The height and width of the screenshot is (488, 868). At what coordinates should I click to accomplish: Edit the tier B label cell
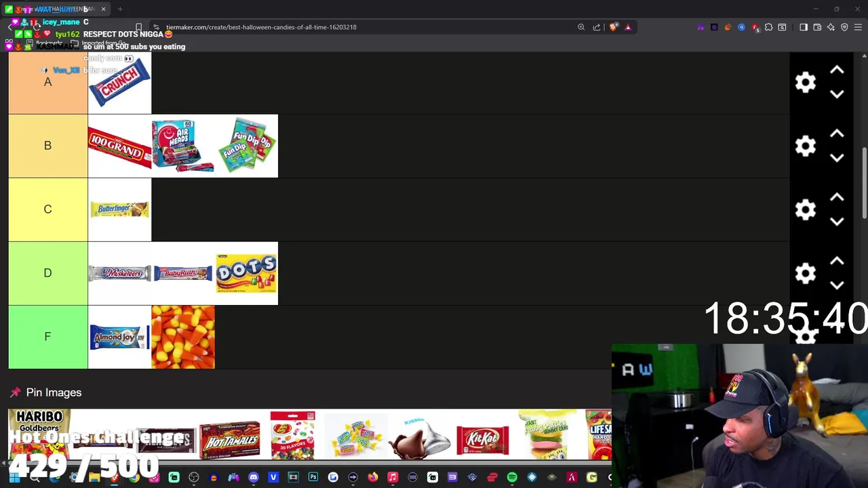[x=47, y=146]
